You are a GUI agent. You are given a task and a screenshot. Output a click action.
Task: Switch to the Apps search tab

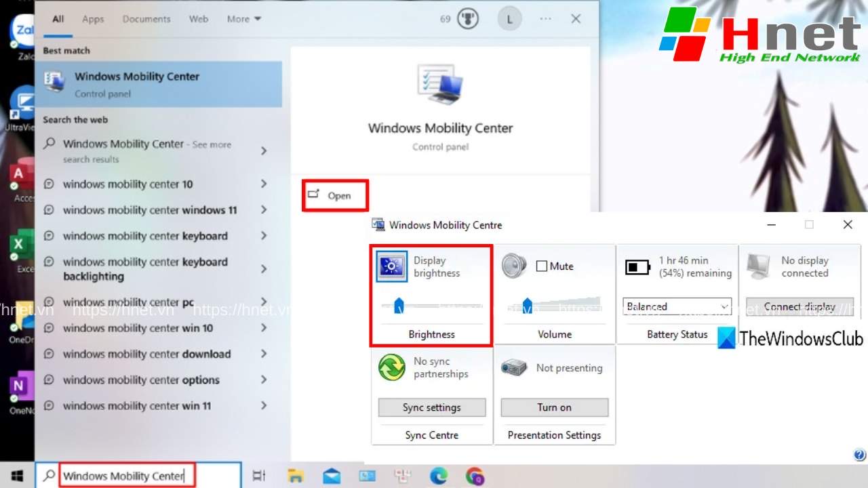(93, 19)
